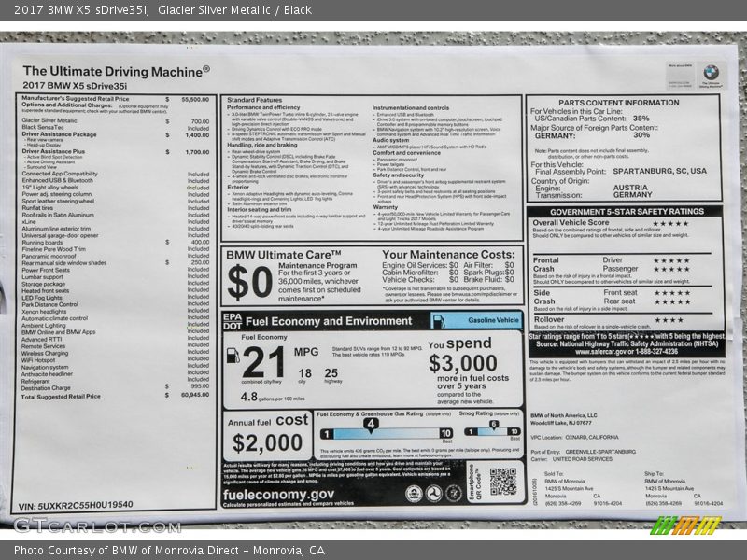This screenshot has height=560, width=747.
Task: Click the Side Crash Rear seat star rating
Action: click(671, 301)
